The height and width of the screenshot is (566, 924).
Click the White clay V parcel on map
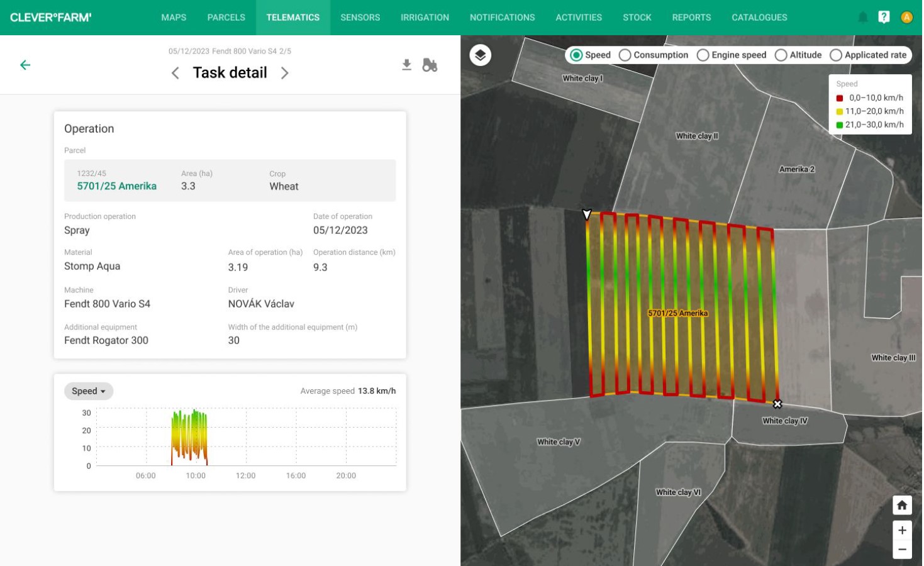point(559,442)
